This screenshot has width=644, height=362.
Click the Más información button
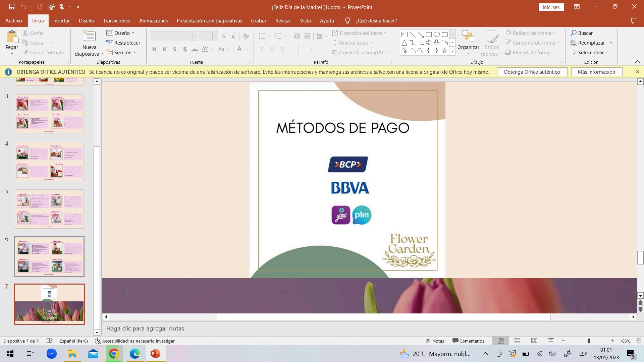coord(596,72)
